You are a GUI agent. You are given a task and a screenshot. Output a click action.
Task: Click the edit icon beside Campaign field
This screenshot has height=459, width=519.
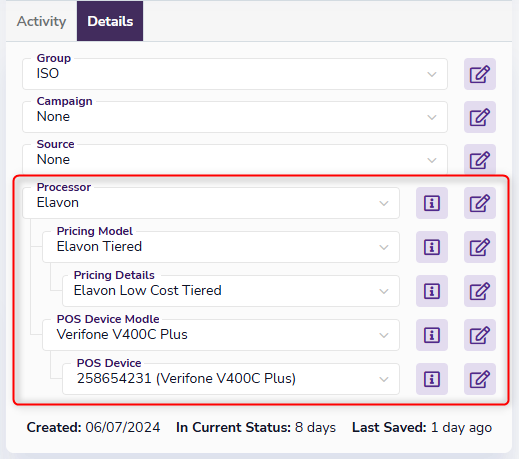pyautogui.click(x=480, y=117)
